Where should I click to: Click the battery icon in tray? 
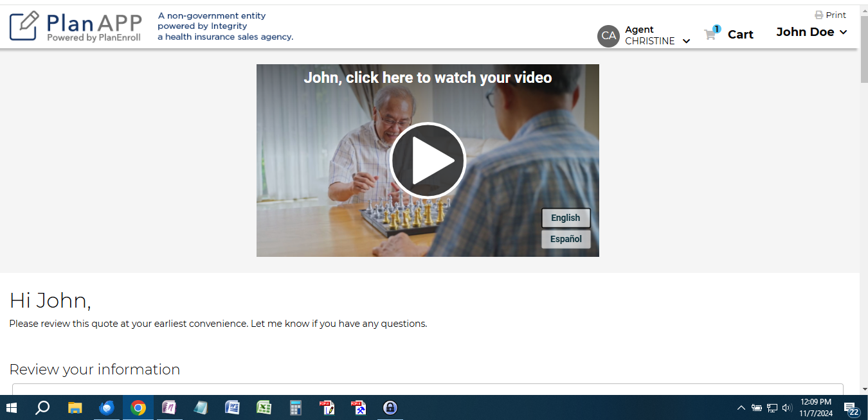pyautogui.click(x=757, y=408)
